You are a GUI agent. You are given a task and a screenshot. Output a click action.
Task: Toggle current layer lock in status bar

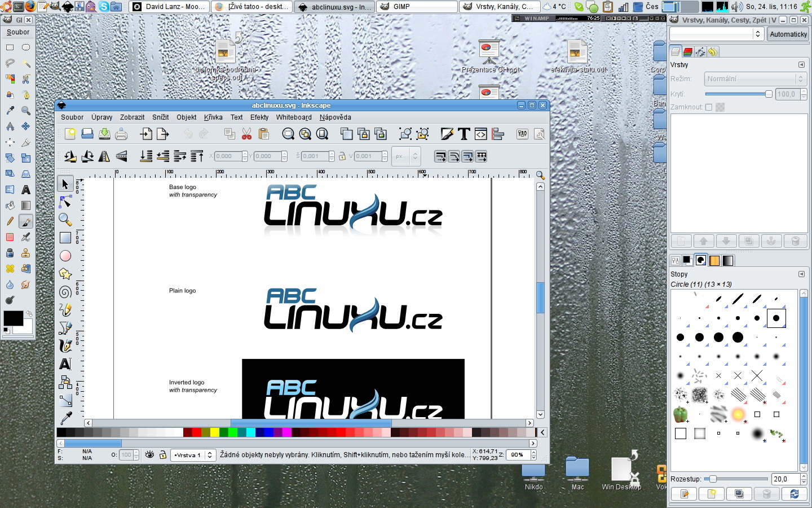163,454
